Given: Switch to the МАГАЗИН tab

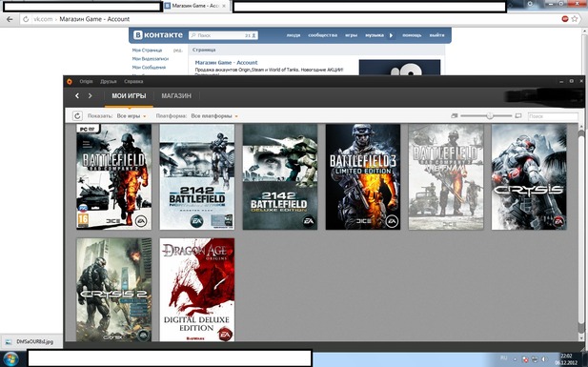Looking at the screenshot, I should 176,96.
